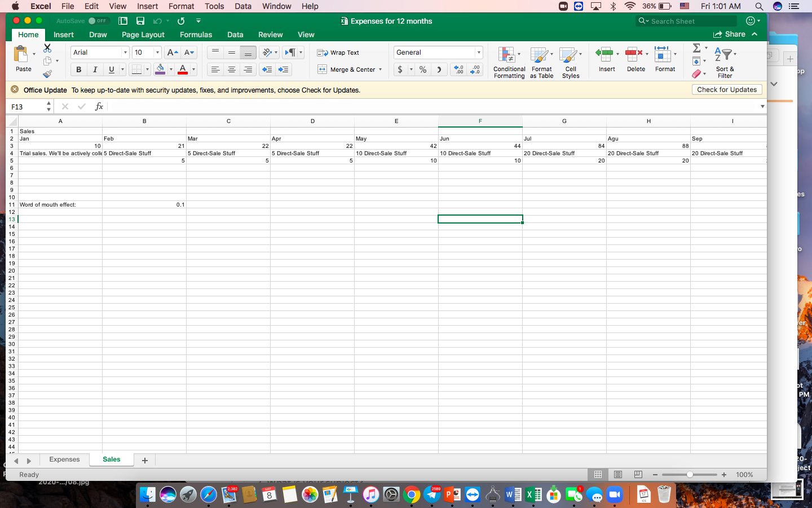
Task: Toggle italic formatting
Action: pos(95,69)
